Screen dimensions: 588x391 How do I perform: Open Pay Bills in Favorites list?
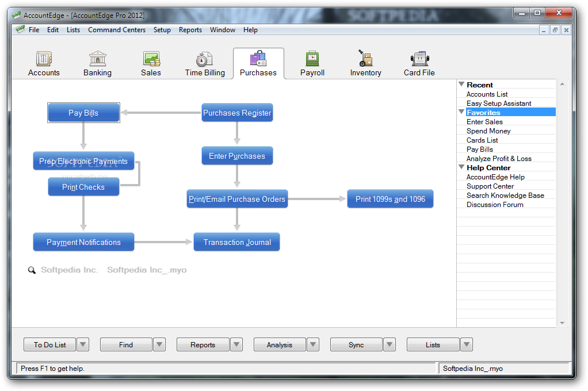tap(480, 149)
